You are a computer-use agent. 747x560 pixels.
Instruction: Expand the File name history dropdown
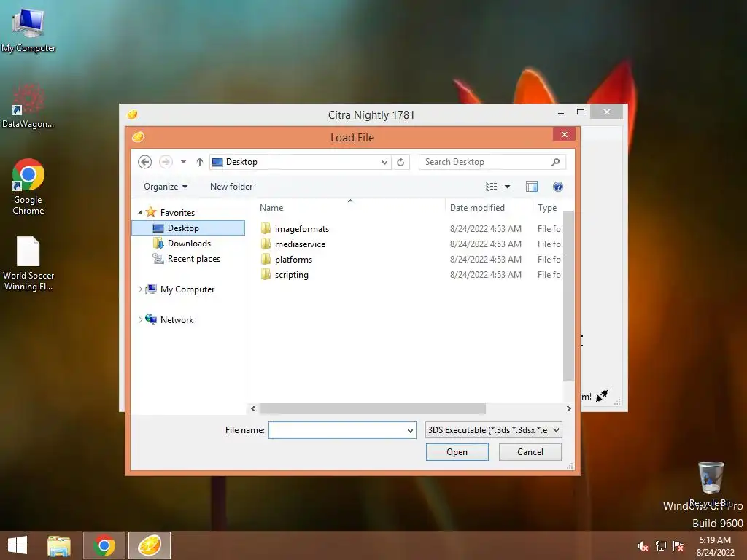click(410, 430)
